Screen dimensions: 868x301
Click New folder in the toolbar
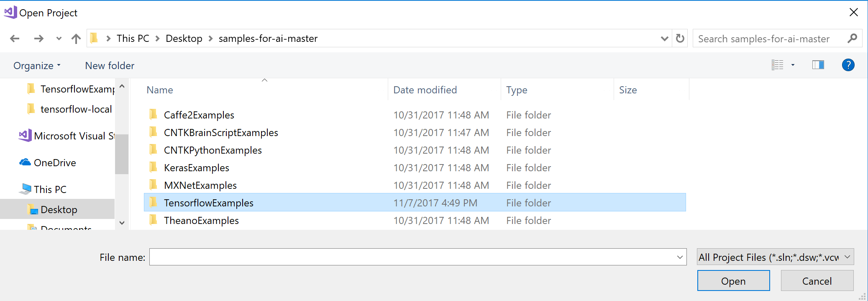[110, 66]
